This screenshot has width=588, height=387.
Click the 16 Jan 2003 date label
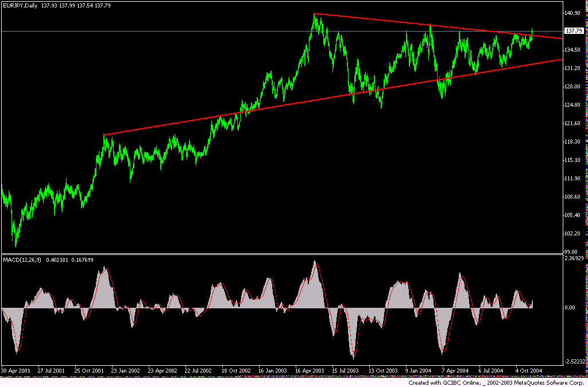[273, 370]
